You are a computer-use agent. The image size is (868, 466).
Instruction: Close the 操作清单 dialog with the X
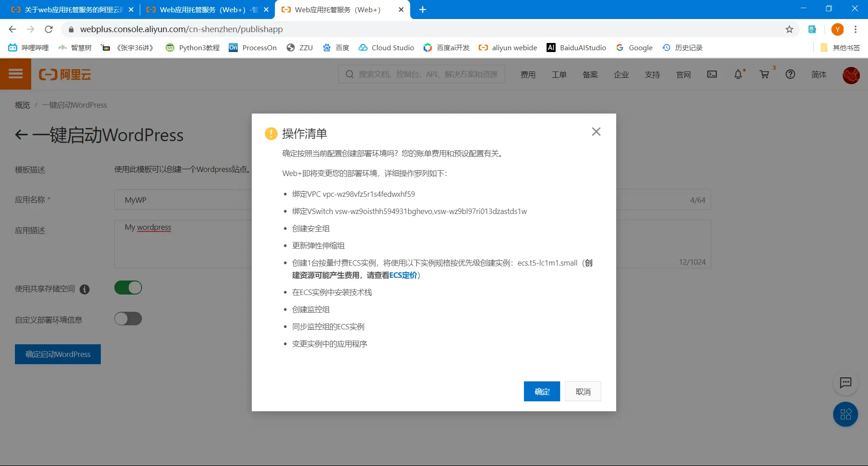[x=596, y=132]
